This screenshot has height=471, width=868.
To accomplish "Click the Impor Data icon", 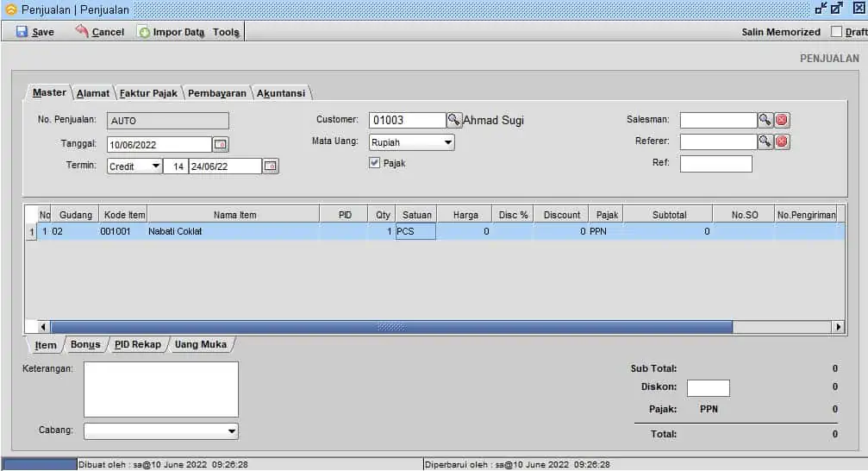I will pyautogui.click(x=145, y=32).
